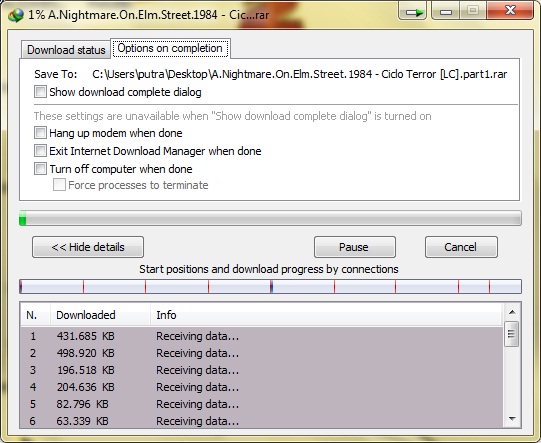
Task: Select connection row with 204.636 KB
Action: (262, 387)
